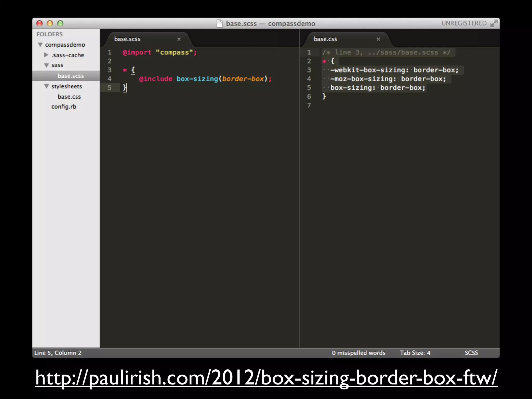
Task: Open config.rb in the sidebar
Action: (64, 107)
